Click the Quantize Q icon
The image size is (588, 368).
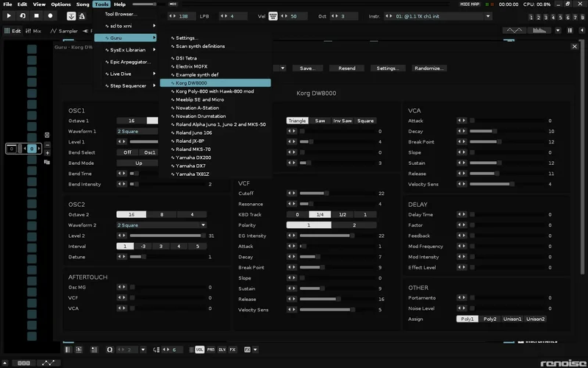tap(110, 350)
